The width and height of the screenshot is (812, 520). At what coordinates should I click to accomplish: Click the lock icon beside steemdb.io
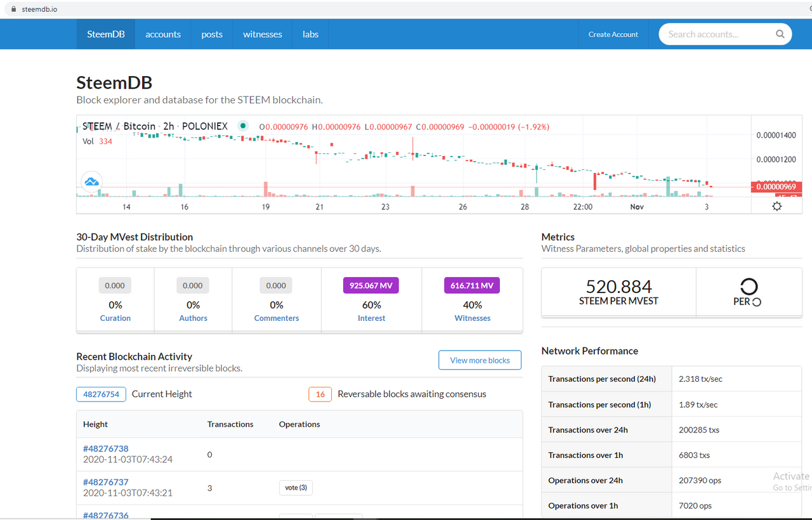pyautogui.click(x=14, y=9)
